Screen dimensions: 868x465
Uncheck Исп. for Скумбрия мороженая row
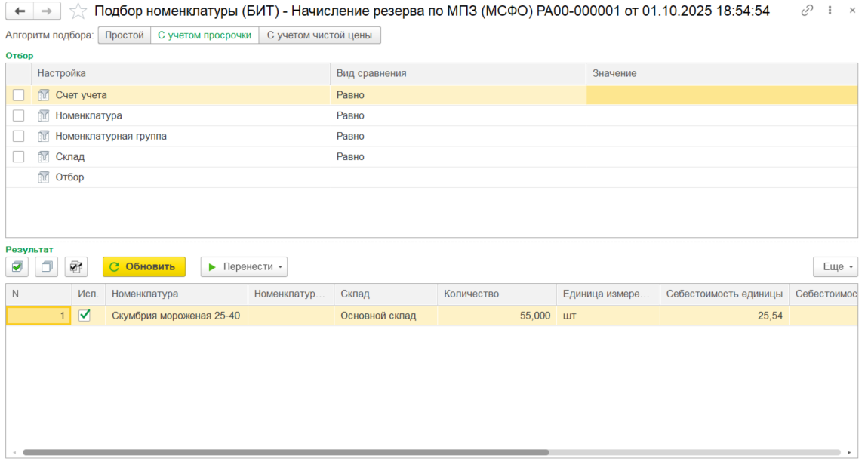pyautogui.click(x=85, y=316)
